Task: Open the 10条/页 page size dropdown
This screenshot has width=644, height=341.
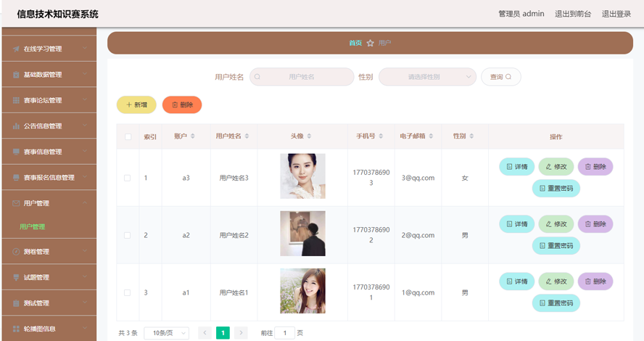Action: [166, 333]
